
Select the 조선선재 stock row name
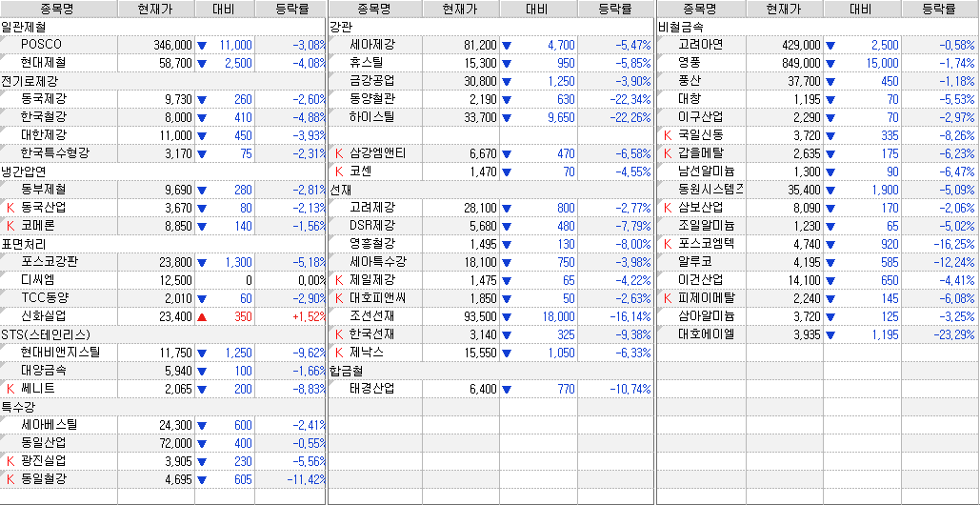tap(371, 316)
